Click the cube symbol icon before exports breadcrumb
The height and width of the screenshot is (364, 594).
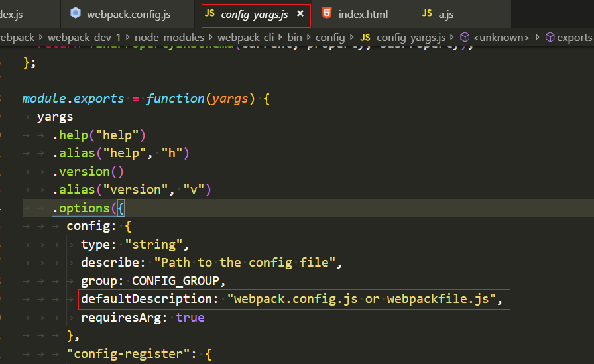point(550,38)
